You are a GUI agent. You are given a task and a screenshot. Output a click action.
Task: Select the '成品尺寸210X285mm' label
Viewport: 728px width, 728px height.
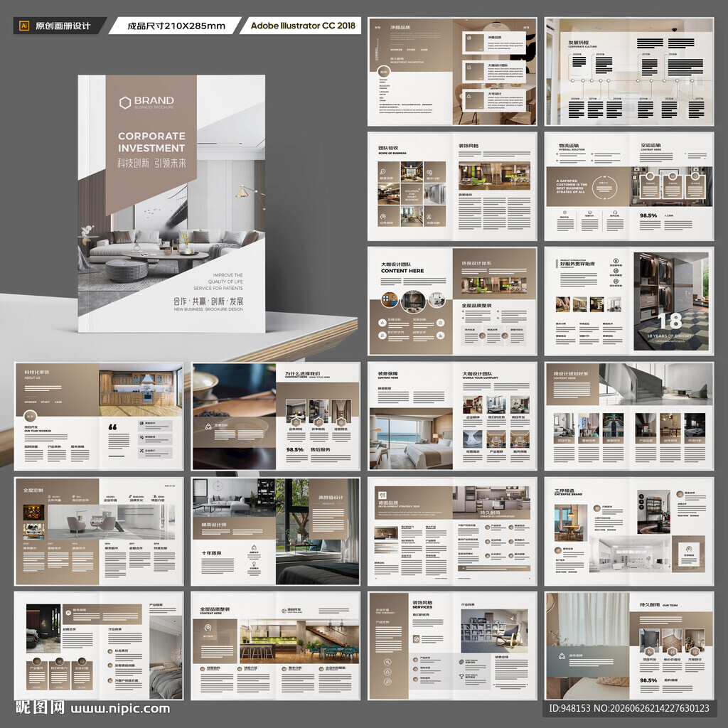176,26
